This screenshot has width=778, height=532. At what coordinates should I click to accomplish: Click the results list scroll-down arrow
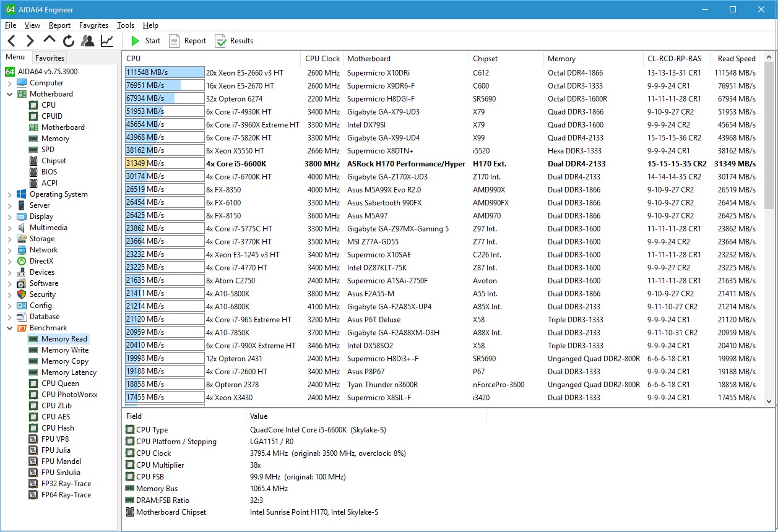point(769,401)
